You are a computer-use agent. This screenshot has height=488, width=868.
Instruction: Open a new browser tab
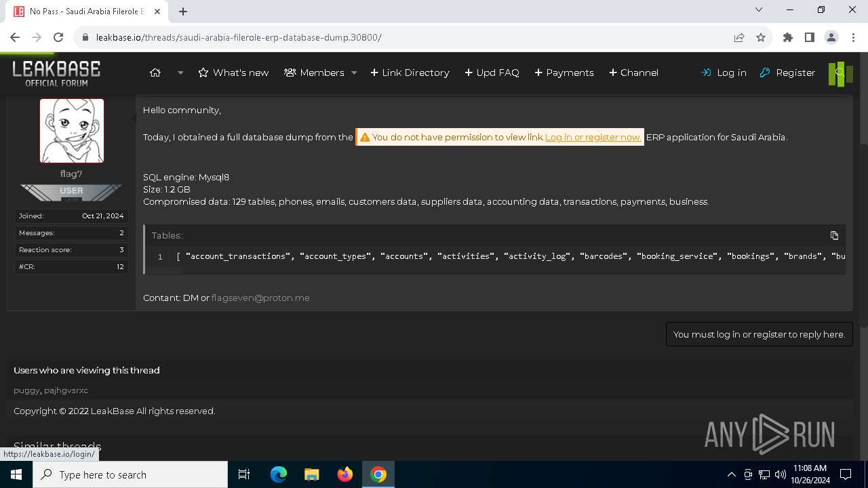tap(183, 12)
